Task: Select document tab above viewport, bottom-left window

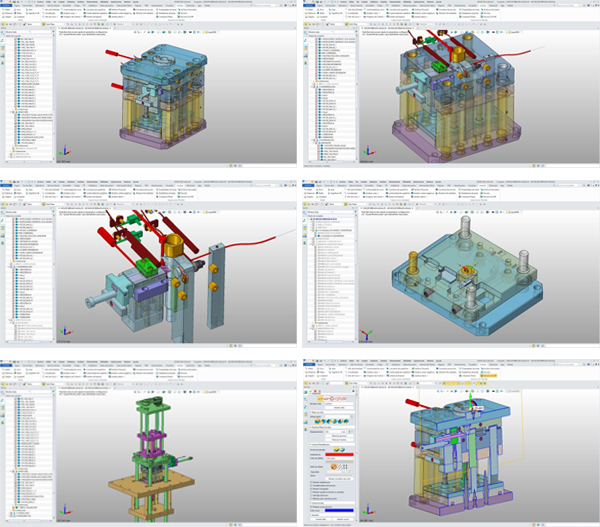Action: click(84, 388)
